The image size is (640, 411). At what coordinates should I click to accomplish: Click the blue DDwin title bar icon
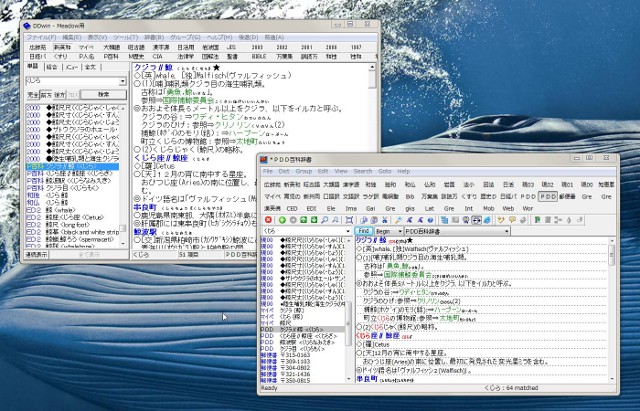tap(27, 26)
